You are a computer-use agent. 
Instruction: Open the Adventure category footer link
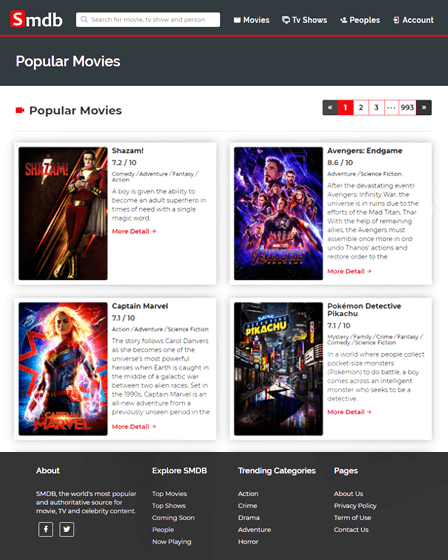coord(254,530)
